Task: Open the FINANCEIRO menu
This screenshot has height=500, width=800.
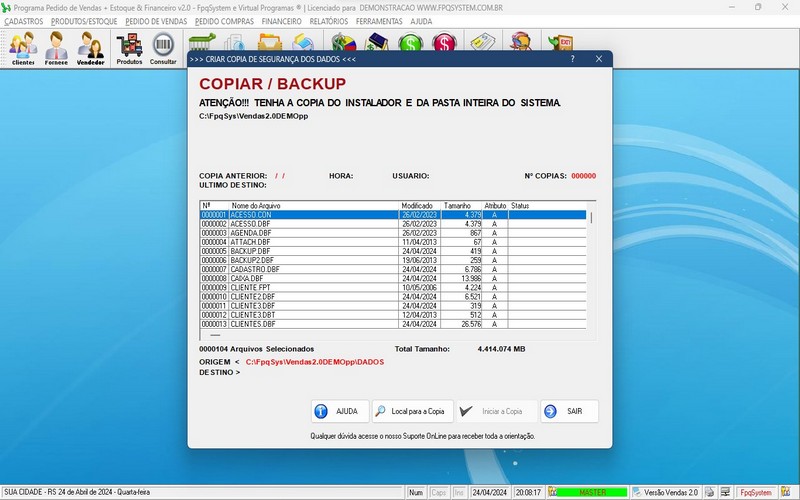Action: click(x=282, y=21)
